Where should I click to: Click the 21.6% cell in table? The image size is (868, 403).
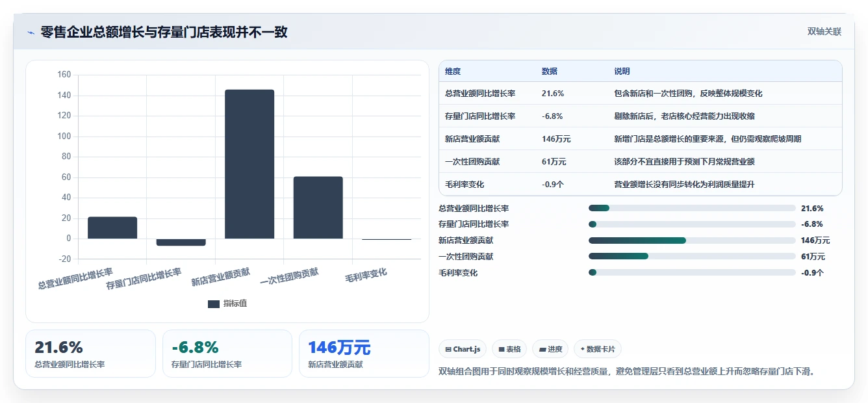tap(553, 94)
